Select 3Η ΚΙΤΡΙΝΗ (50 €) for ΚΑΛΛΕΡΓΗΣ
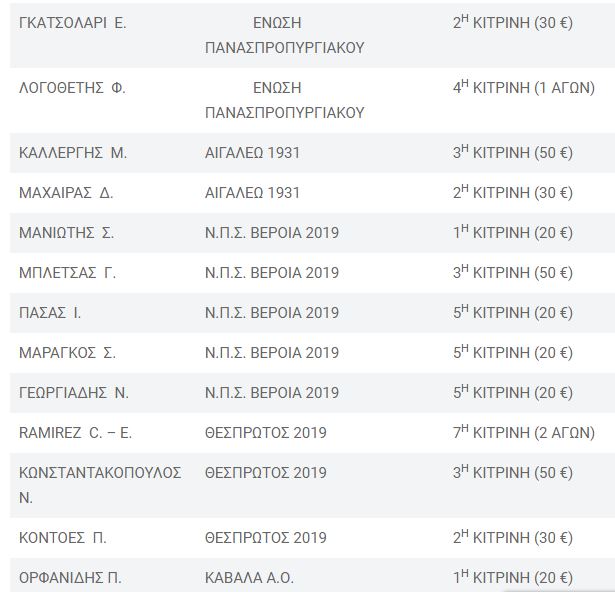This screenshot has height=592, width=615. point(513,152)
